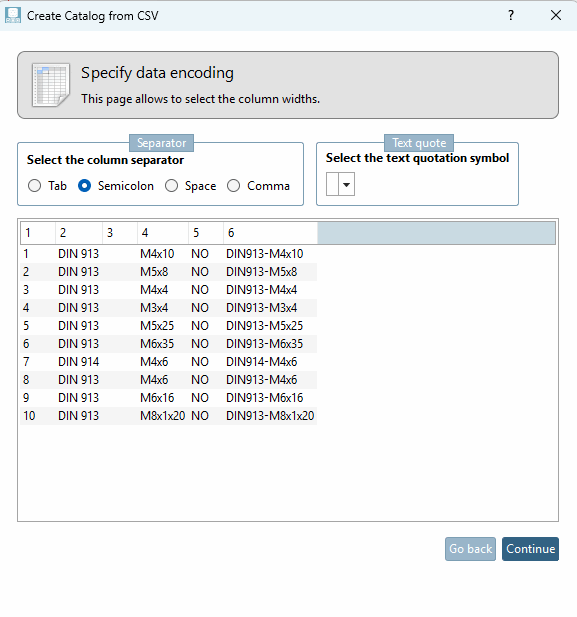Click NO cell in the M4x10 row

[x=206, y=254]
